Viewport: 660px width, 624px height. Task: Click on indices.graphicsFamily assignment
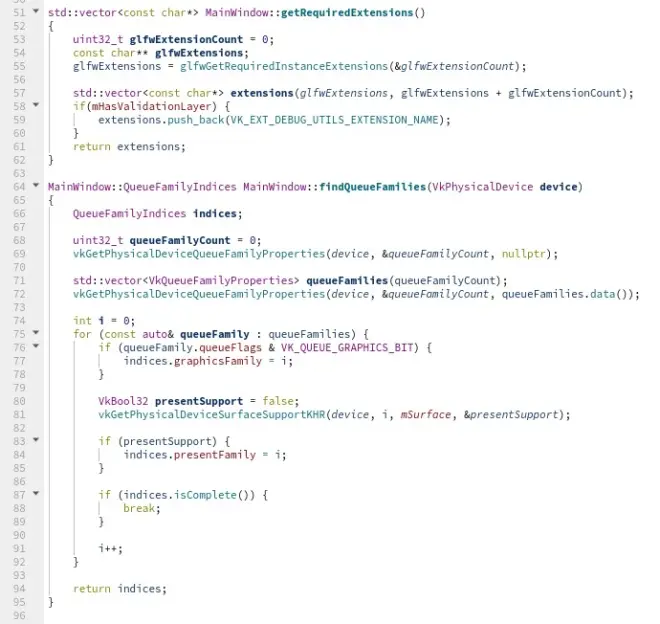coord(208,361)
